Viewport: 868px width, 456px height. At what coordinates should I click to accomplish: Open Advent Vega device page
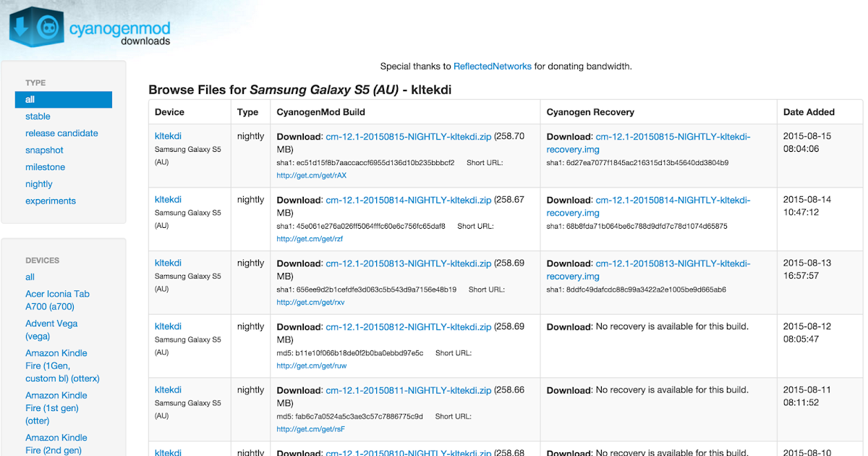pyautogui.click(x=51, y=330)
